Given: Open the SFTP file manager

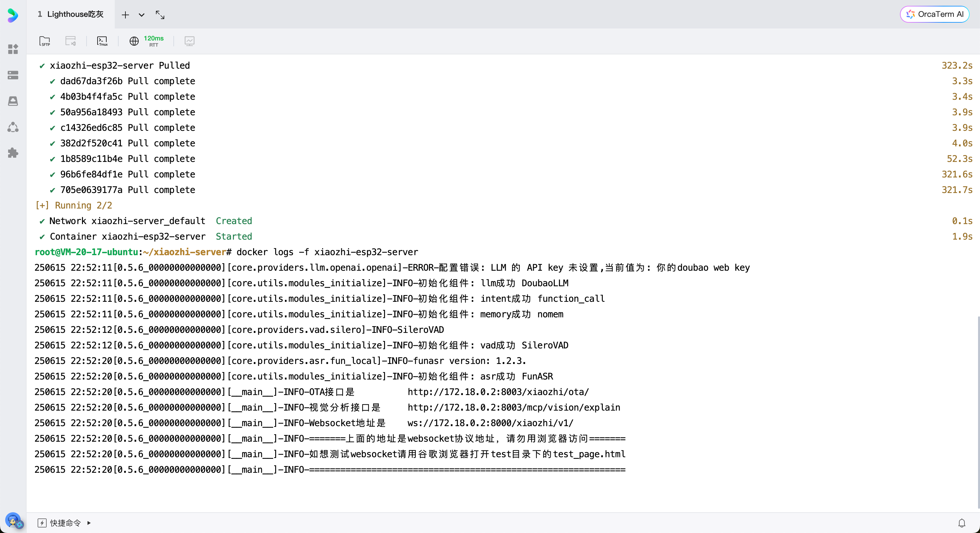Looking at the screenshot, I should pyautogui.click(x=45, y=41).
